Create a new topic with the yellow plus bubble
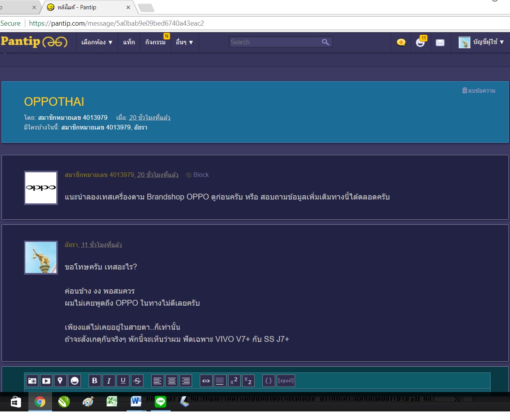Image resolution: width=510 pixels, height=420 pixels. click(401, 42)
